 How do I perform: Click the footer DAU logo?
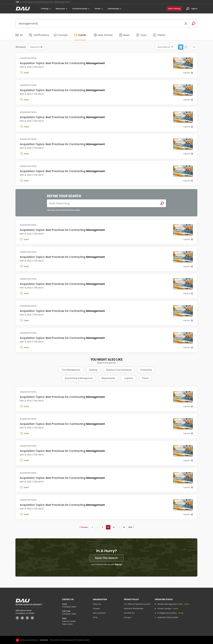tap(23, 600)
